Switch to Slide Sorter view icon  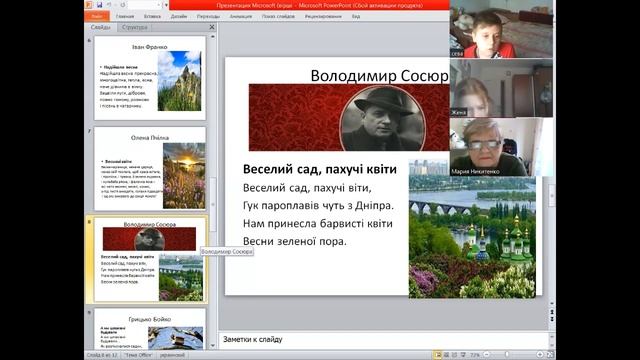(446, 355)
